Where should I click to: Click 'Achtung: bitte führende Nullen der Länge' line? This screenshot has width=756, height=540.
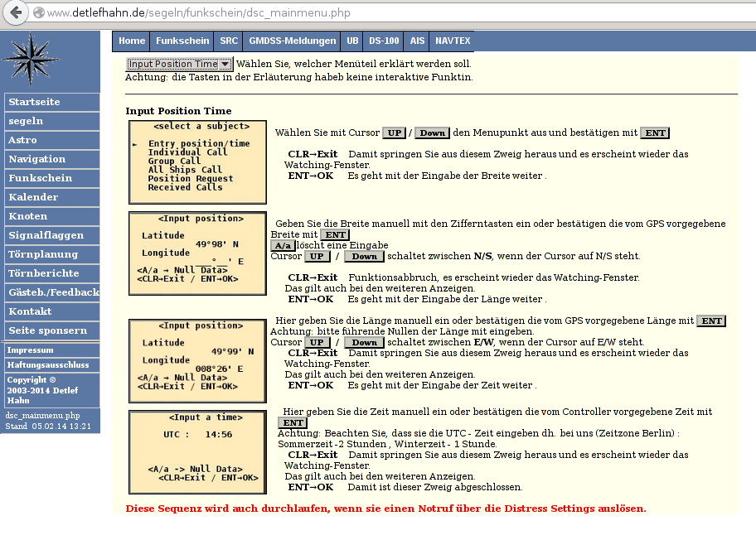coord(402,331)
